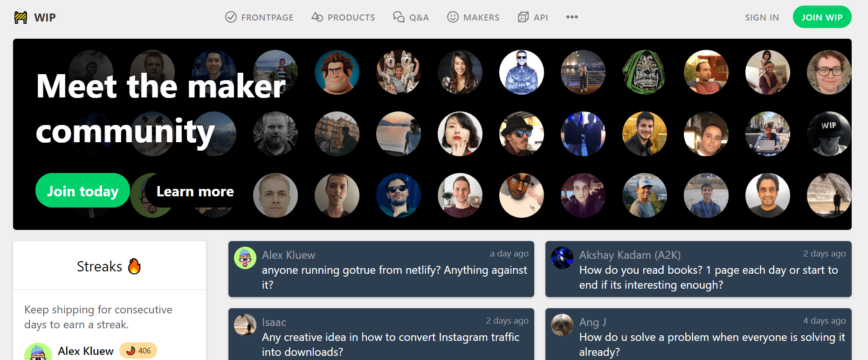This screenshot has height=360, width=868.
Task: Click the avatar with the WIP cap
Action: click(829, 134)
